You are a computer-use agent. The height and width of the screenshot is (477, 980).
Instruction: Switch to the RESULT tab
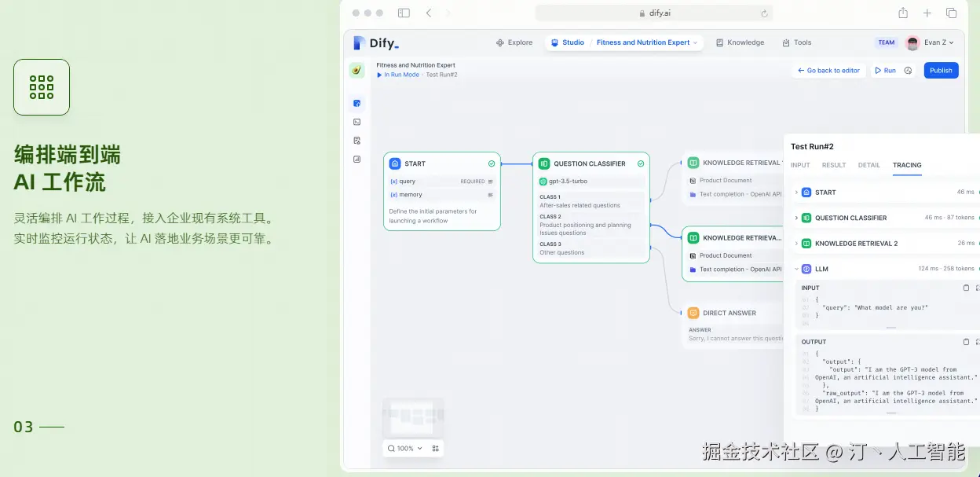[x=834, y=166]
